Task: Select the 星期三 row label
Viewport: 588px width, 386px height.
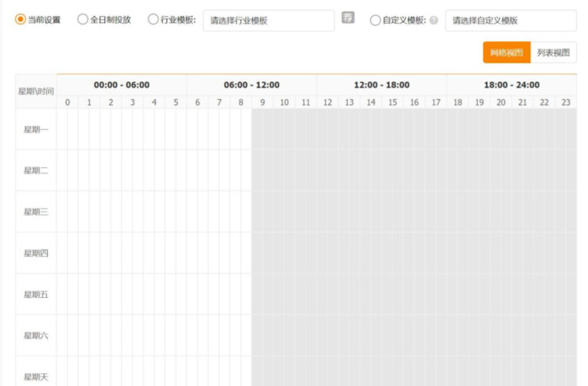Action: (36, 211)
